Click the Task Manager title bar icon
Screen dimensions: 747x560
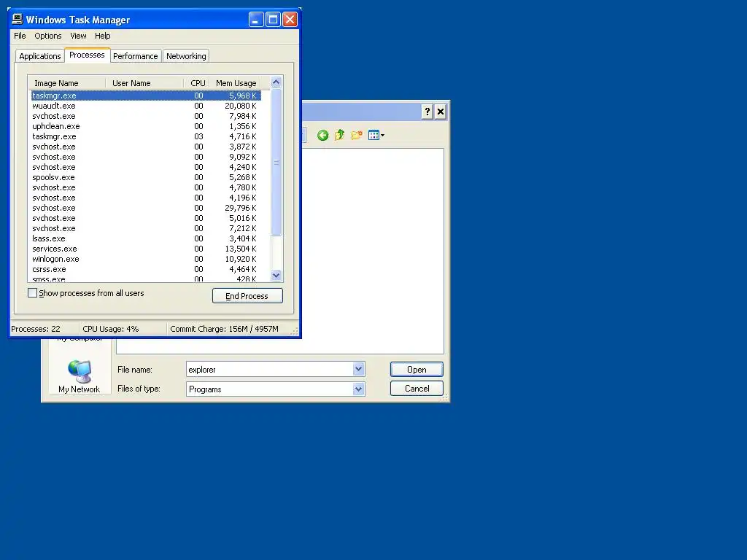coord(18,19)
